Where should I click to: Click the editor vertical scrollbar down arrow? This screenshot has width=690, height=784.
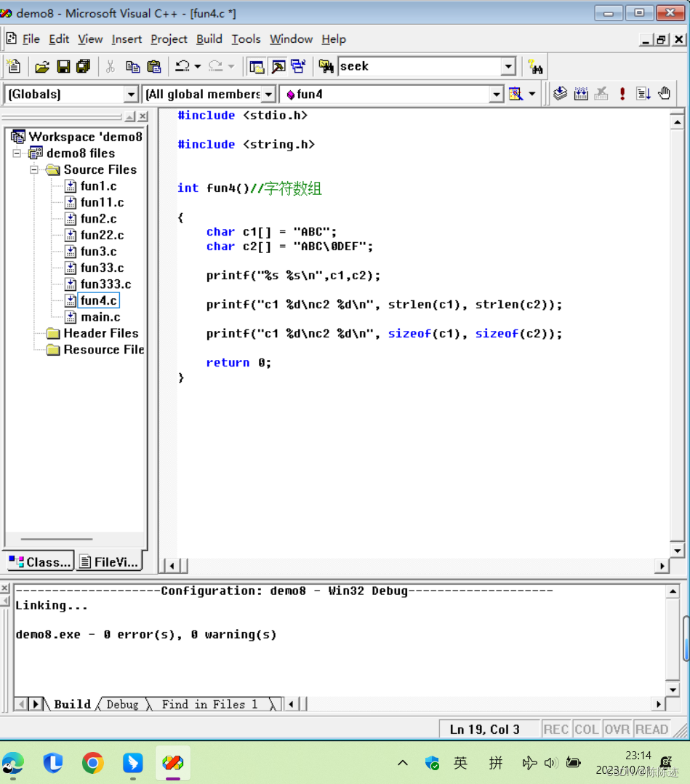pos(677,551)
